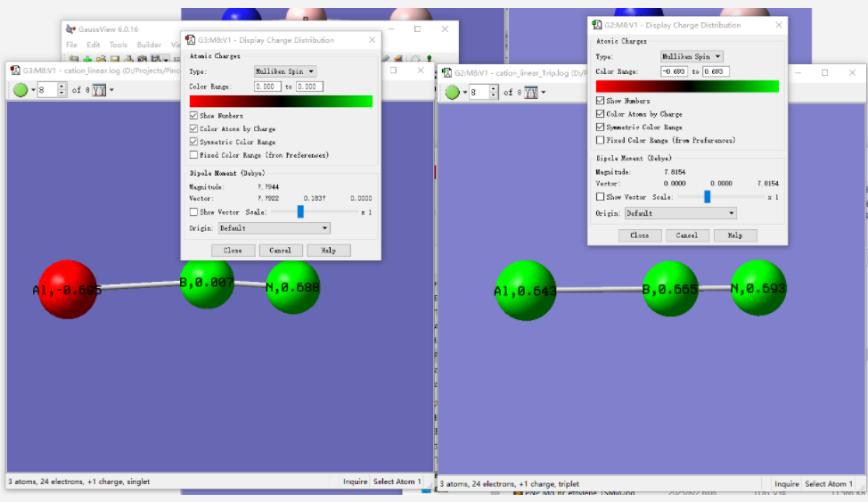The width and height of the screenshot is (868, 502).
Task: Click the B atom in the triplet molecule
Action: [670, 289]
